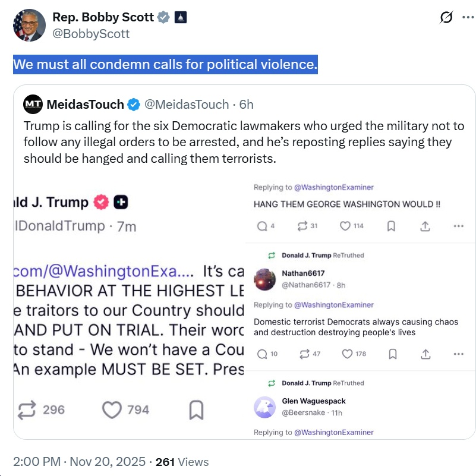Click the @BobbyScott handle
Screen dimensions: 476x476
point(91,33)
